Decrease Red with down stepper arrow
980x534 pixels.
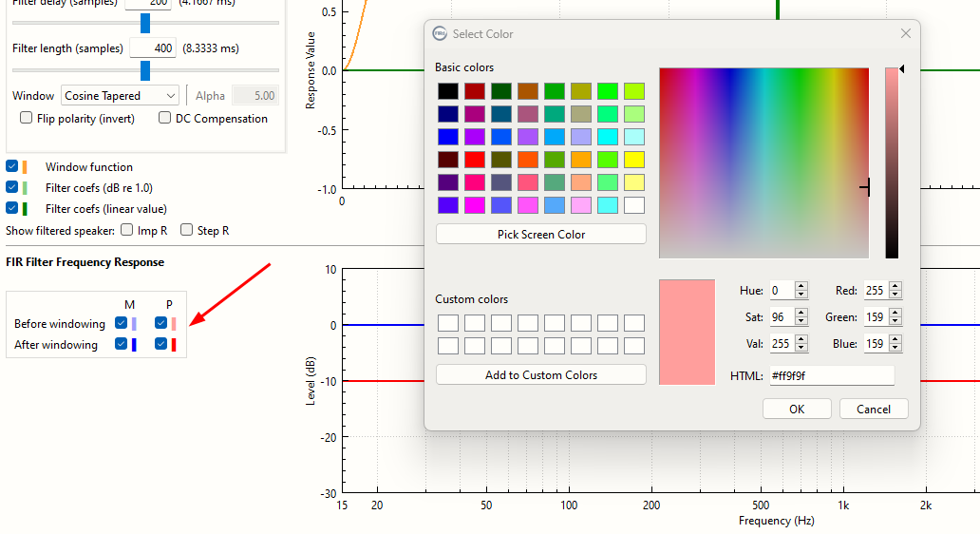[895, 295]
